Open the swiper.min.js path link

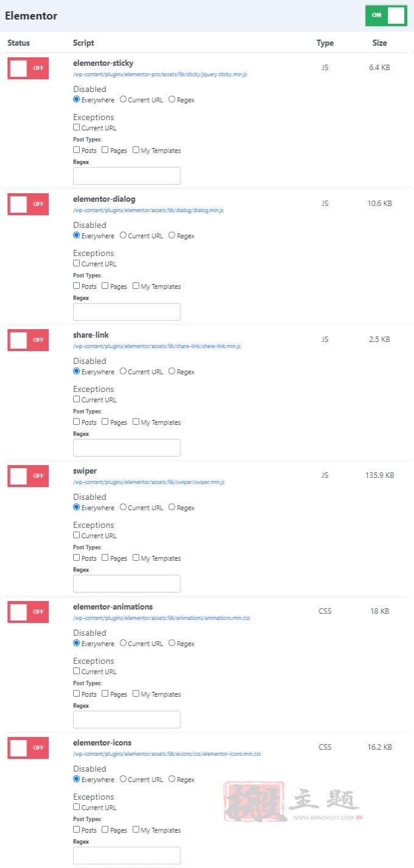(149, 482)
